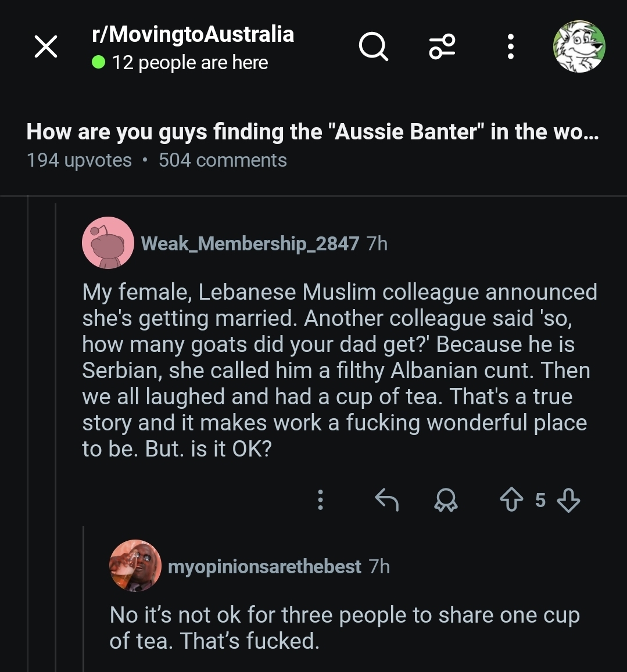Open the Weak_Membership_2847 username profile

[x=250, y=243]
